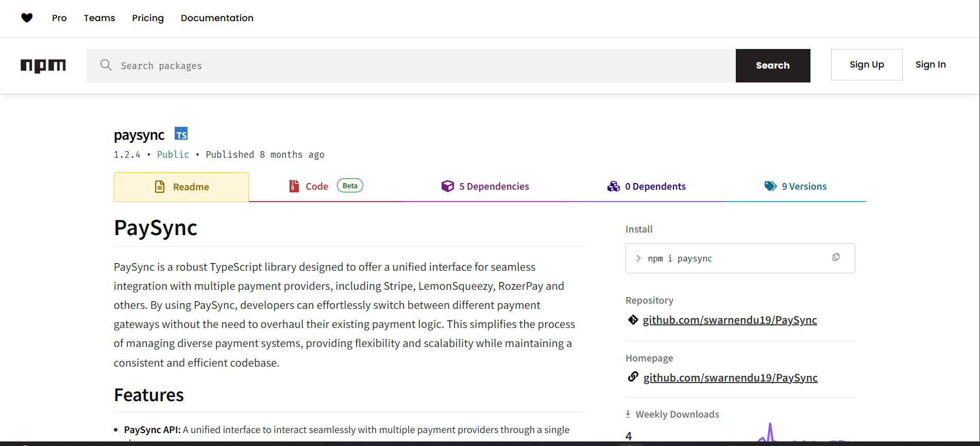Viewport: 980px width, 446px height.
Task: Click the homepage chain link icon
Action: [x=633, y=377]
